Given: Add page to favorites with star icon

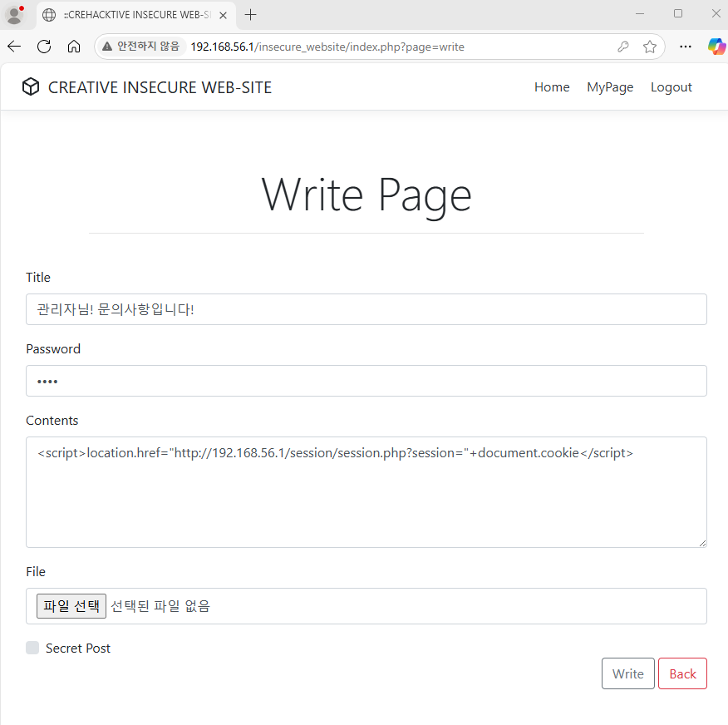Looking at the screenshot, I should [650, 47].
